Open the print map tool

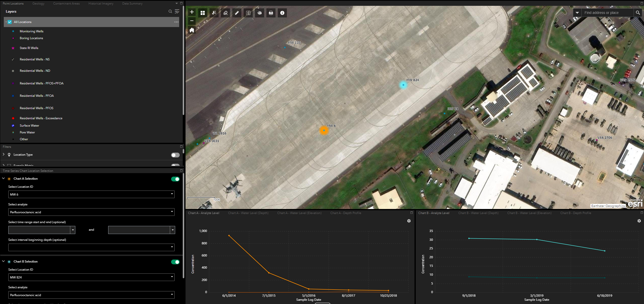(271, 13)
